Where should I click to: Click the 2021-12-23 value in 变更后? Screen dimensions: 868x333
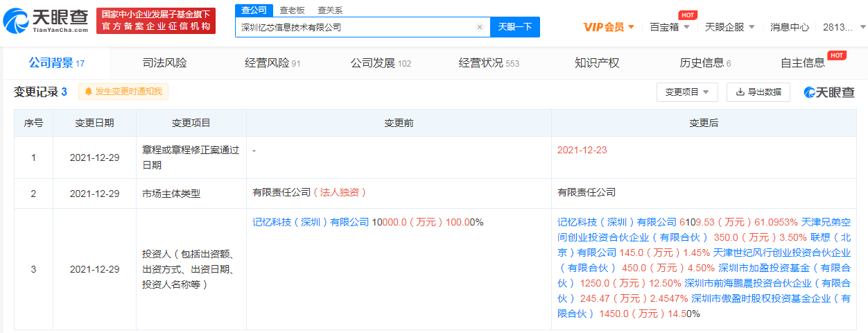click(582, 149)
